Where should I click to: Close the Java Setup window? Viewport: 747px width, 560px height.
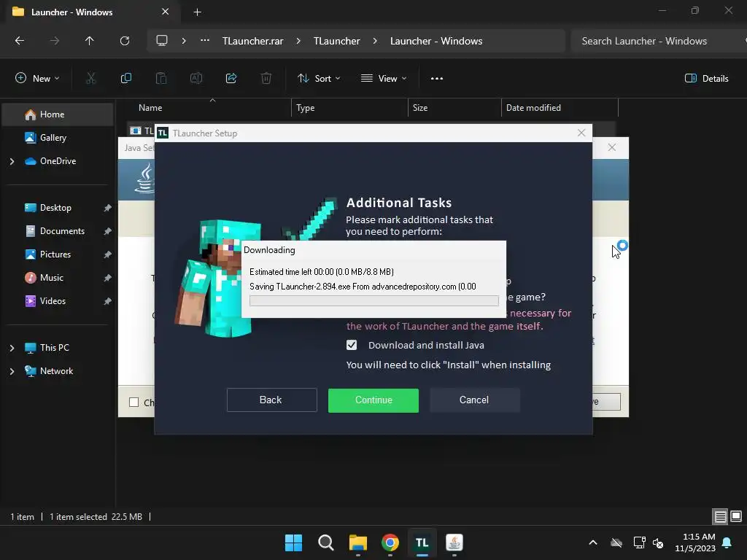pos(612,147)
